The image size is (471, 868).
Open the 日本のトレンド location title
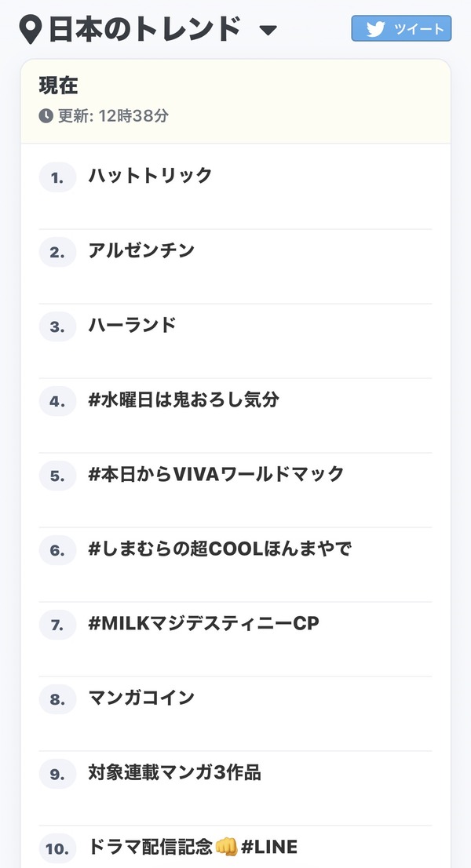(145, 29)
